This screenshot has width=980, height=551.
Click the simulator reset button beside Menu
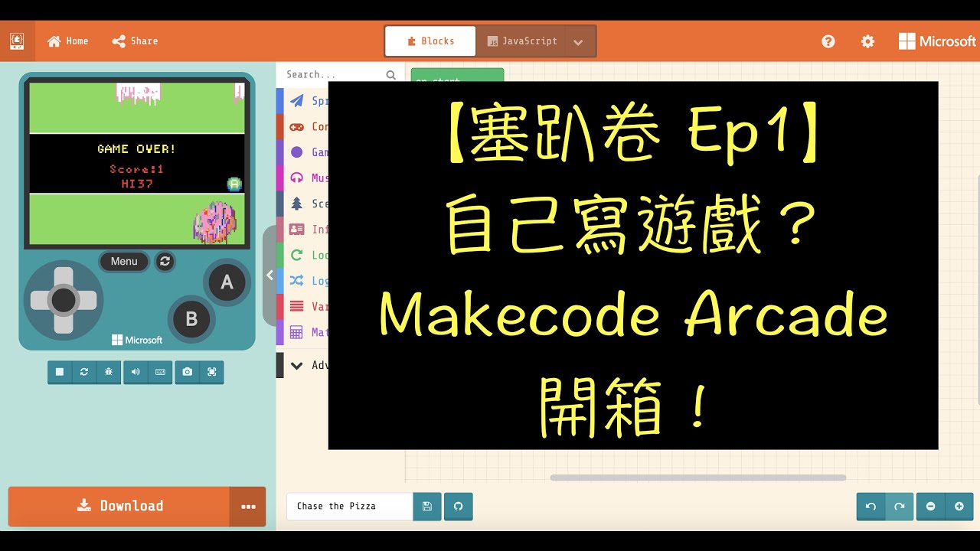pos(165,262)
